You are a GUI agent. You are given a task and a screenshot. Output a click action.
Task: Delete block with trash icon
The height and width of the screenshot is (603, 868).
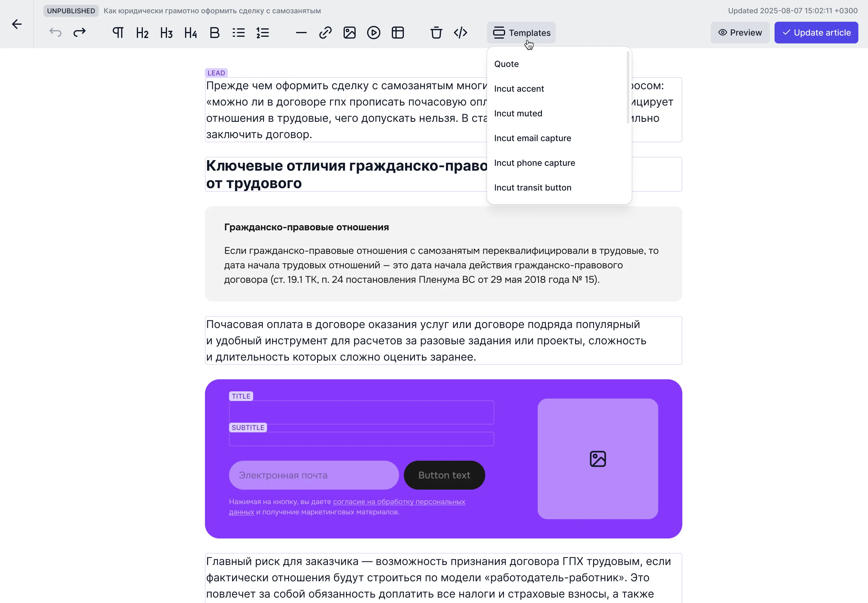pos(436,33)
